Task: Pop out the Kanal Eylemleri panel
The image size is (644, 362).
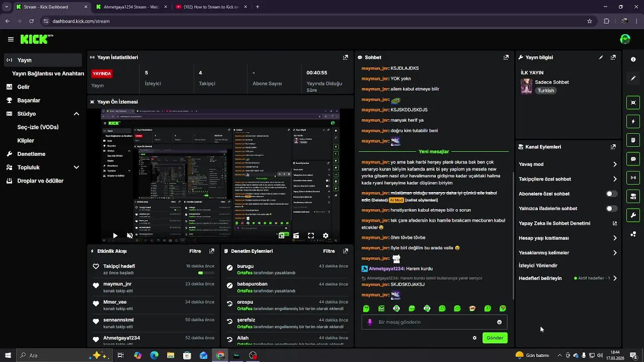Action: tap(613, 147)
